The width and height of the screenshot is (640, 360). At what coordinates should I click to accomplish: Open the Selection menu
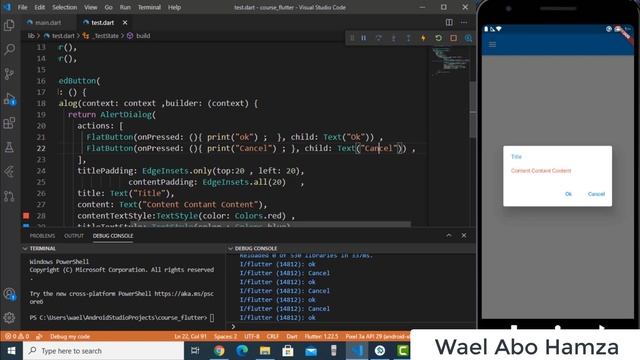tap(64, 7)
